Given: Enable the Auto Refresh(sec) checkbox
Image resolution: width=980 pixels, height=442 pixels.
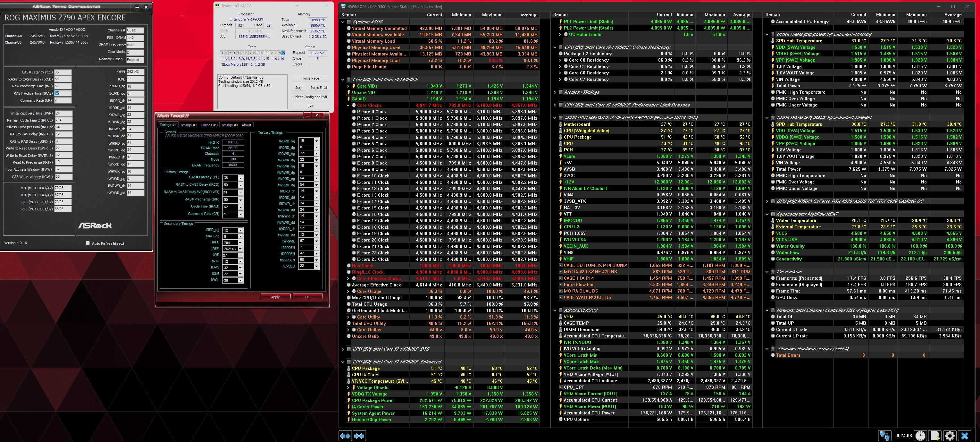Looking at the screenshot, I should click(88, 243).
